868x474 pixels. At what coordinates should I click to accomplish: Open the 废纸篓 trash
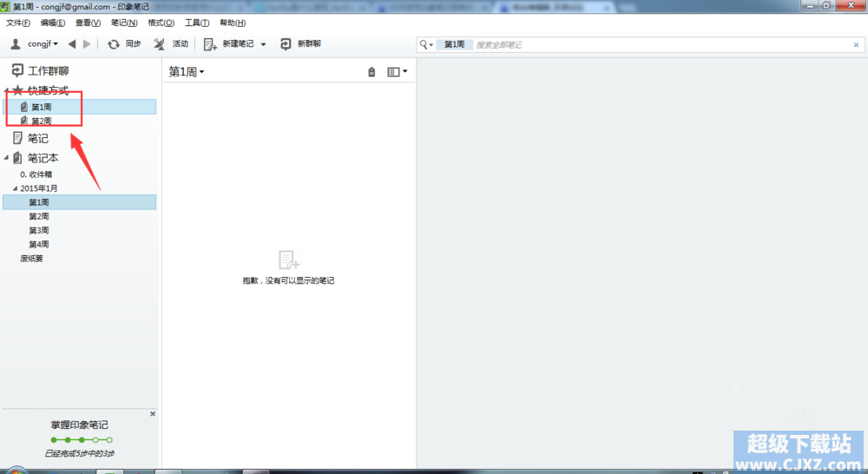31,259
